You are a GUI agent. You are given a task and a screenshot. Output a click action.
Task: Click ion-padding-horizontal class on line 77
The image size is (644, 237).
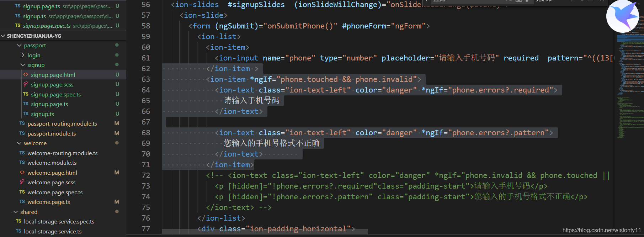coord(298,229)
